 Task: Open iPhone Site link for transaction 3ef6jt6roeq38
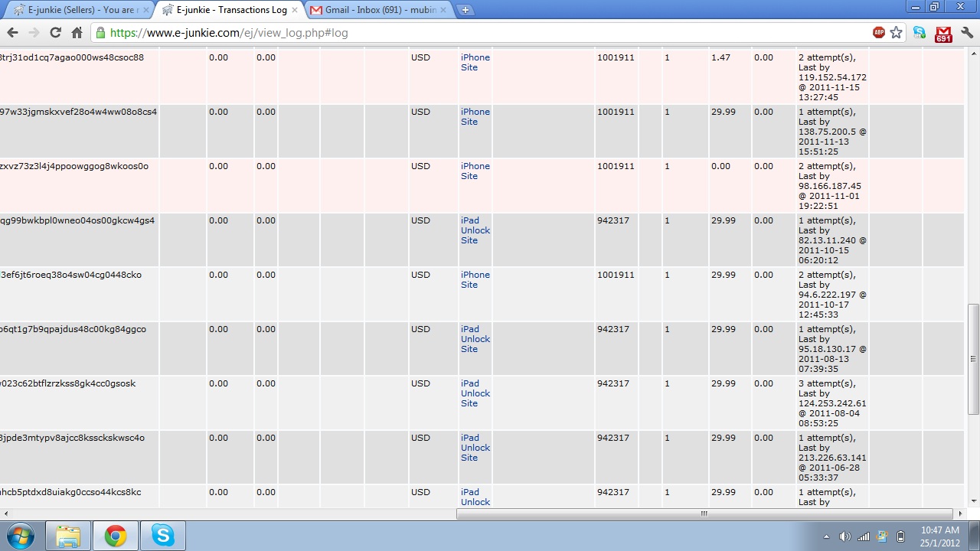click(475, 280)
